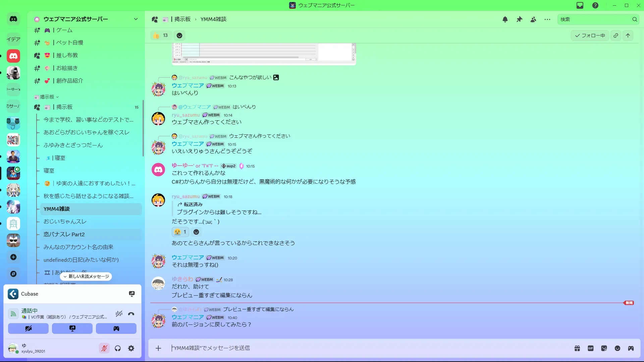Turn on camera in voice panel

click(x=28, y=328)
